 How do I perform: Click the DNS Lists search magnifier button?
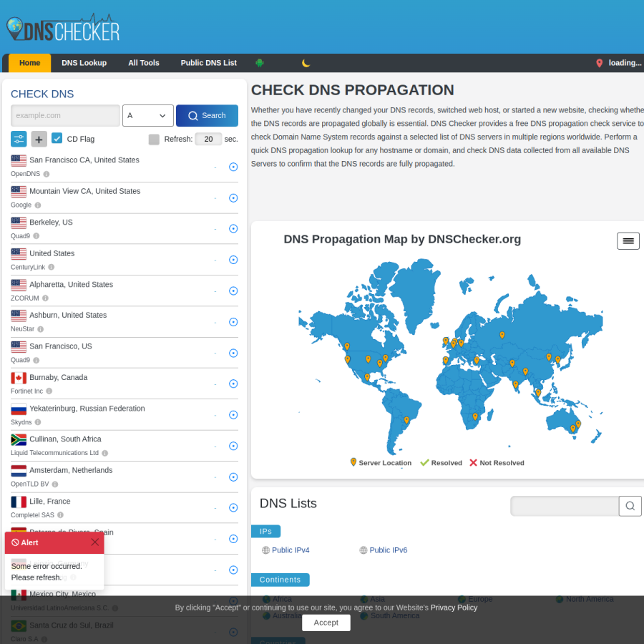coord(630,506)
